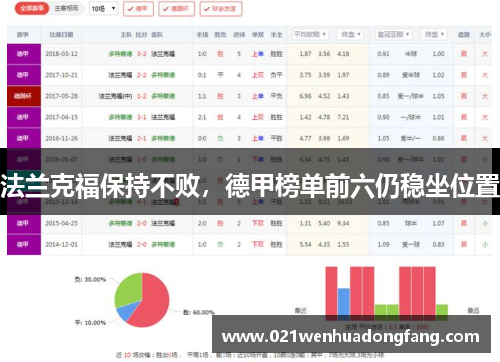Click handicap 受一球 on the 2014-12-01 row
Image resolution: width=500 pixels, height=362 pixels.
tap(411, 245)
